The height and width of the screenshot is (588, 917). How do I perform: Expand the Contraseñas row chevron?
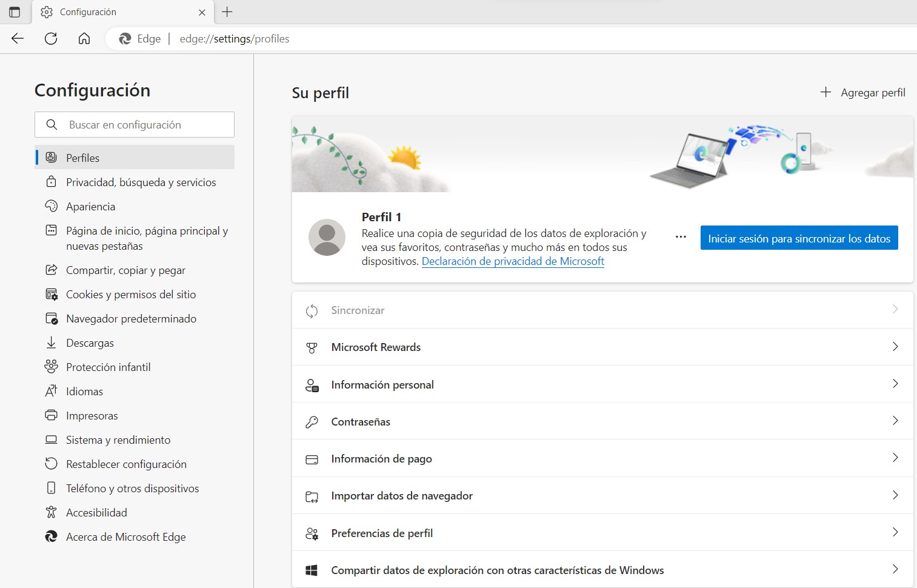click(x=895, y=421)
